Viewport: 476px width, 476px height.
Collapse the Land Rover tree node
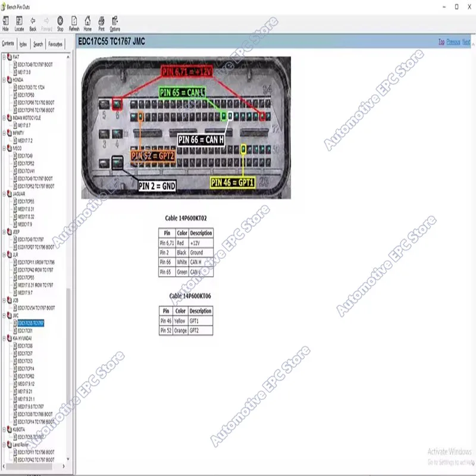4,444
